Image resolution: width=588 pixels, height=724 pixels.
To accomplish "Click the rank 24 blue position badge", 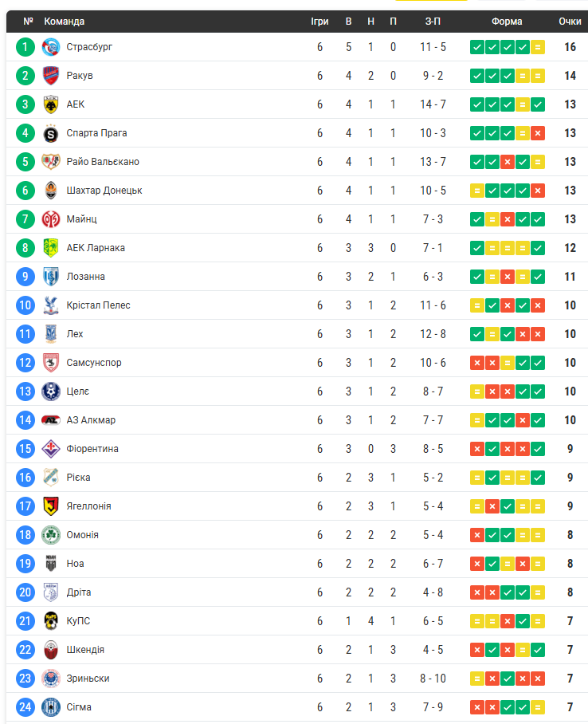I will point(25,707).
